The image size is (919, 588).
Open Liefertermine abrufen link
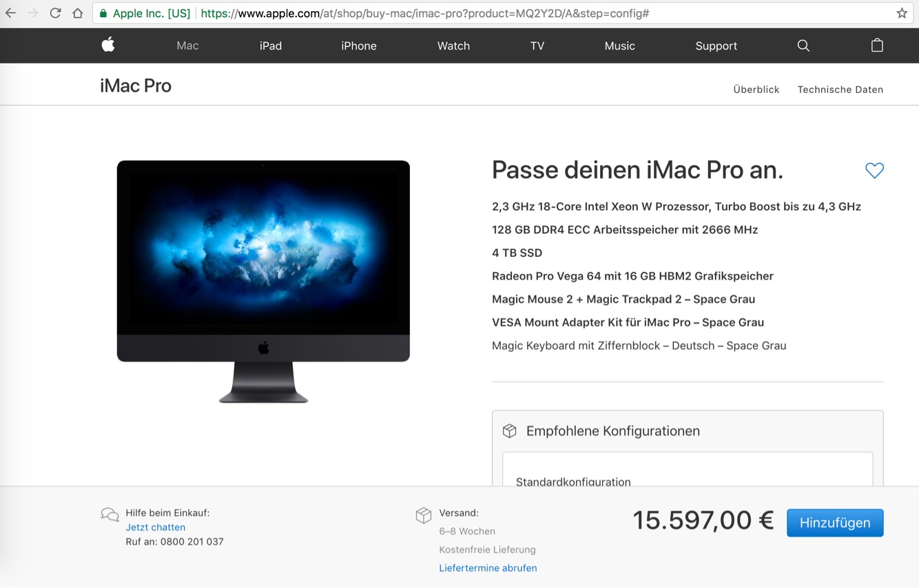pos(488,568)
